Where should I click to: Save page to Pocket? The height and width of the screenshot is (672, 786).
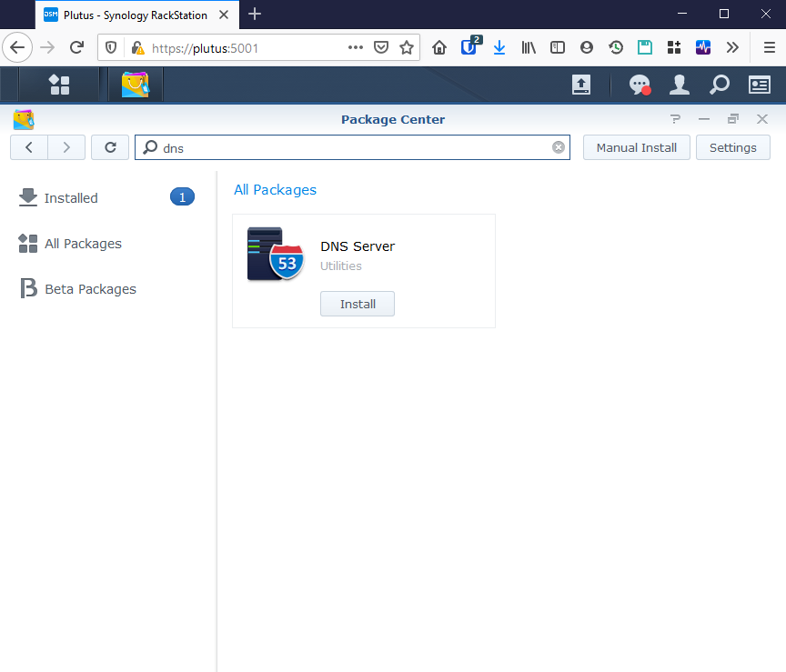[x=381, y=47]
